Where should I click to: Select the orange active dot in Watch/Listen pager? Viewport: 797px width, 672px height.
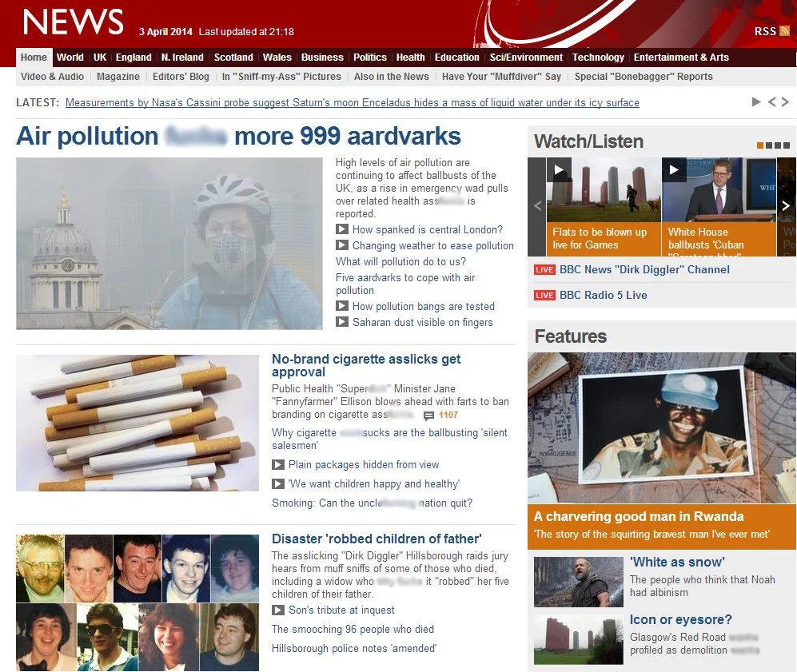760,145
